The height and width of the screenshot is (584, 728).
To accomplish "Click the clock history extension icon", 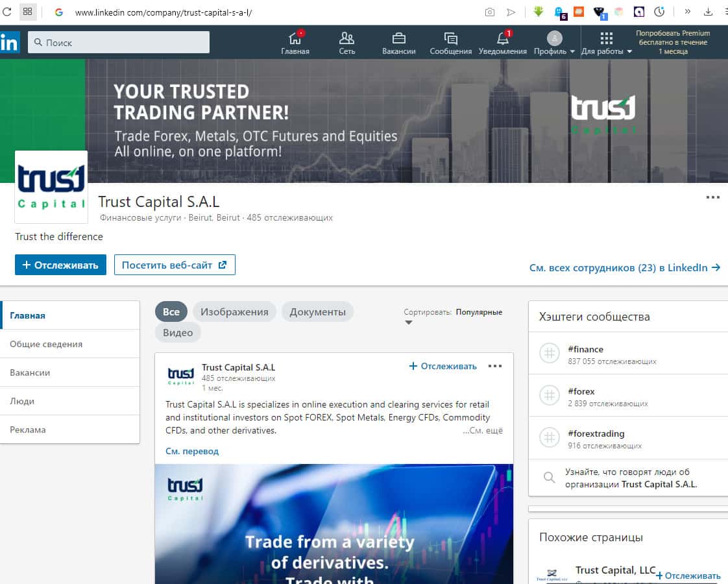I will (x=659, y=12).
